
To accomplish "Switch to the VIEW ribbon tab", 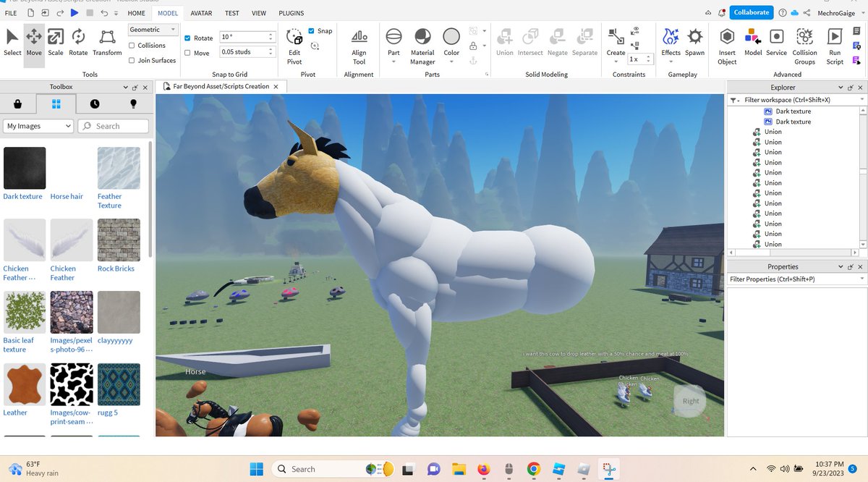I will [x=258, y=13].
